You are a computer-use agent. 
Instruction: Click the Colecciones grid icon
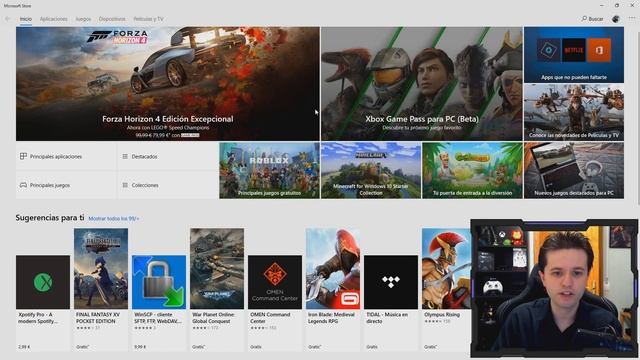[125, 185]
